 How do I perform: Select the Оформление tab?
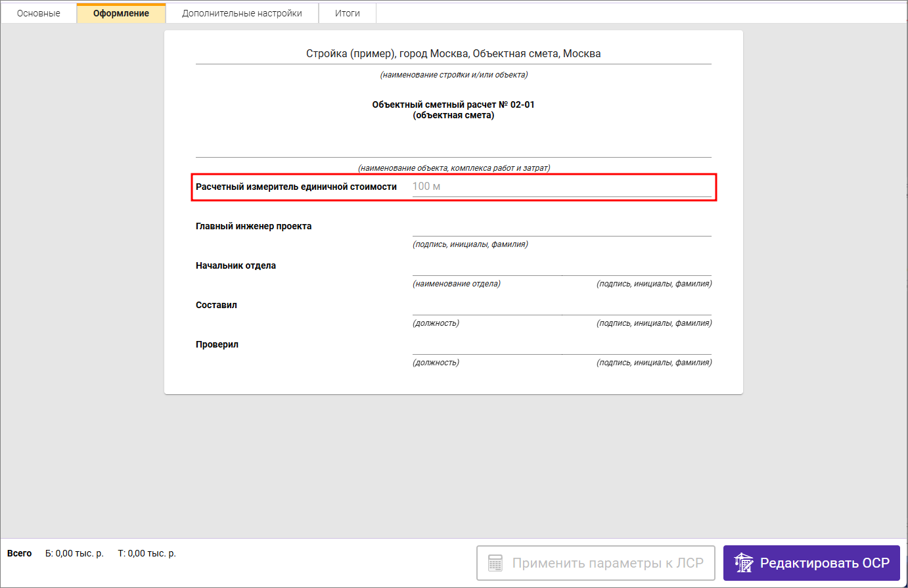(x=121, y=13)
